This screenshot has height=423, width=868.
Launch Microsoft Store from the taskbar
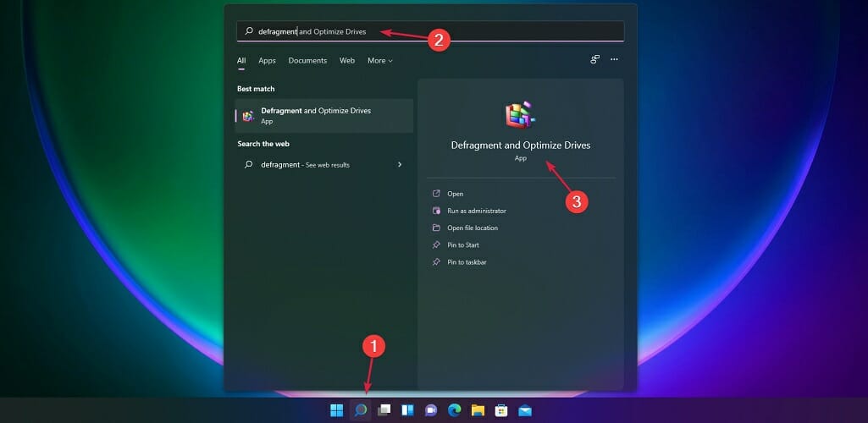(x=501, y=410)
